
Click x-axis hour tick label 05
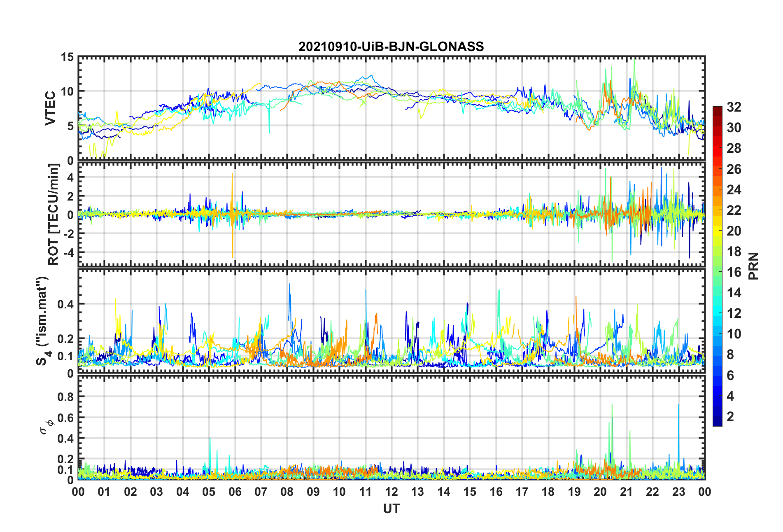(209, 492)
